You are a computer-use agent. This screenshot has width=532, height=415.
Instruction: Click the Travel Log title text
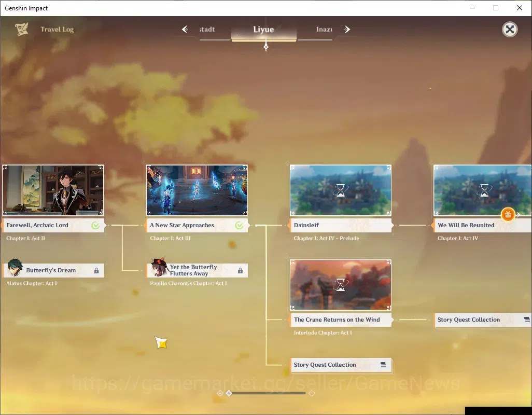57,30
